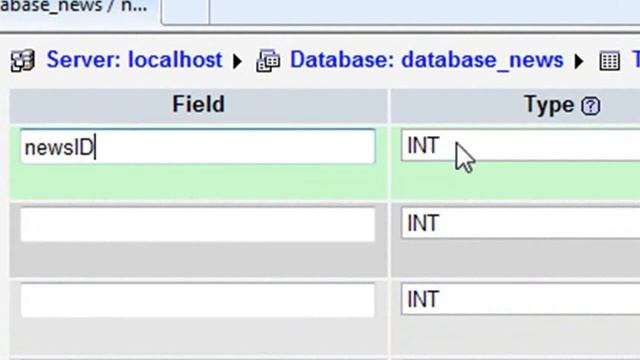Open the INT type dropdown in third row
The width and height of the screenshot is (640, 360).
point(520,299)
